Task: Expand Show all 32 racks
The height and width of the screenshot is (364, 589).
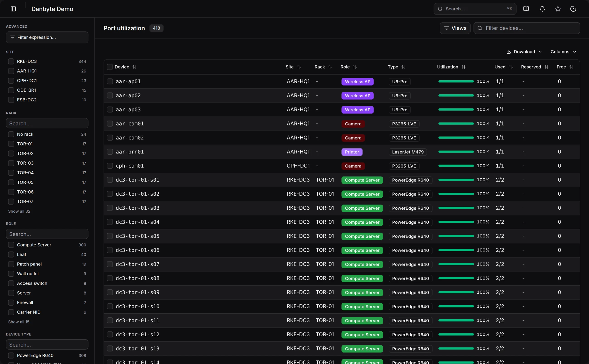Action: pyautogui.click(x=19, y=211)
